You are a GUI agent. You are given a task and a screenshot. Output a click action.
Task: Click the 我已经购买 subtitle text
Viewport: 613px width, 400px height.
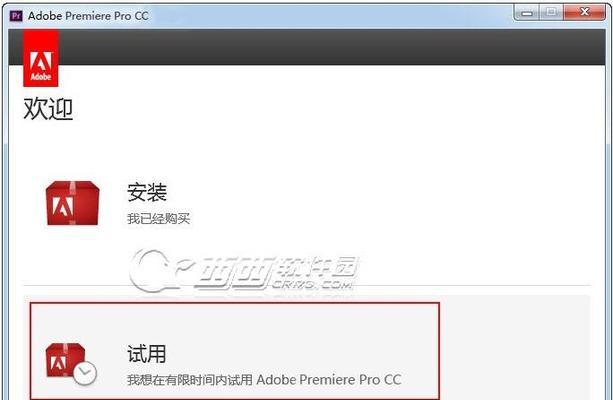(158, 219)
